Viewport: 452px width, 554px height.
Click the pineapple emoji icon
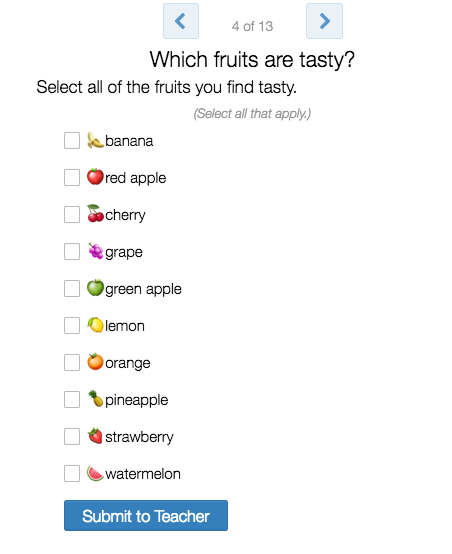tap(95, 399)
